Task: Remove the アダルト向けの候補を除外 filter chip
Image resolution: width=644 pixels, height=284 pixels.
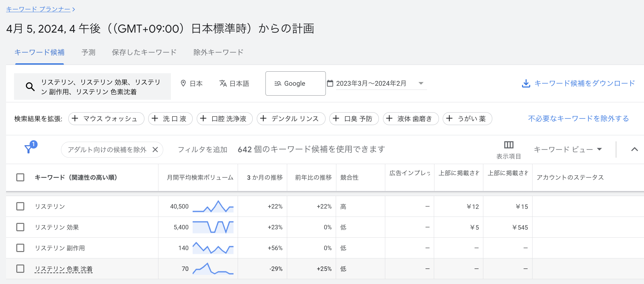Action: point(155,149)
